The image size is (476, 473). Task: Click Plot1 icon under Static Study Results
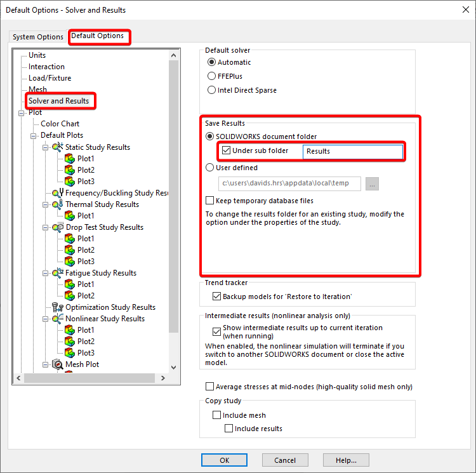70,159
